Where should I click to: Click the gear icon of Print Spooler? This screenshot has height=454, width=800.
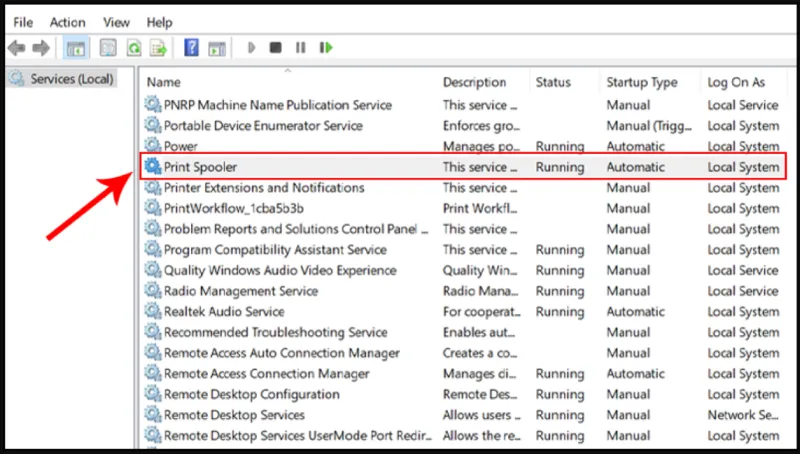coord(153,166)
